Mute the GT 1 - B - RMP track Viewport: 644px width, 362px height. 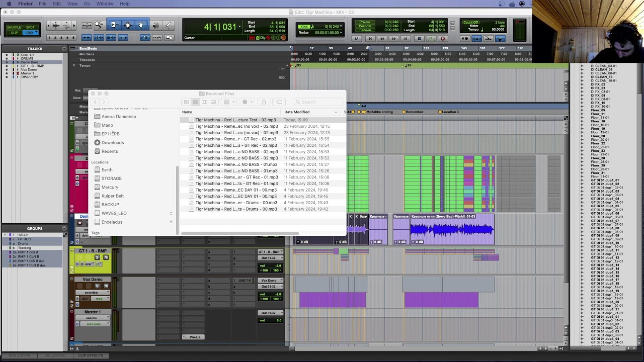[106, 257]
